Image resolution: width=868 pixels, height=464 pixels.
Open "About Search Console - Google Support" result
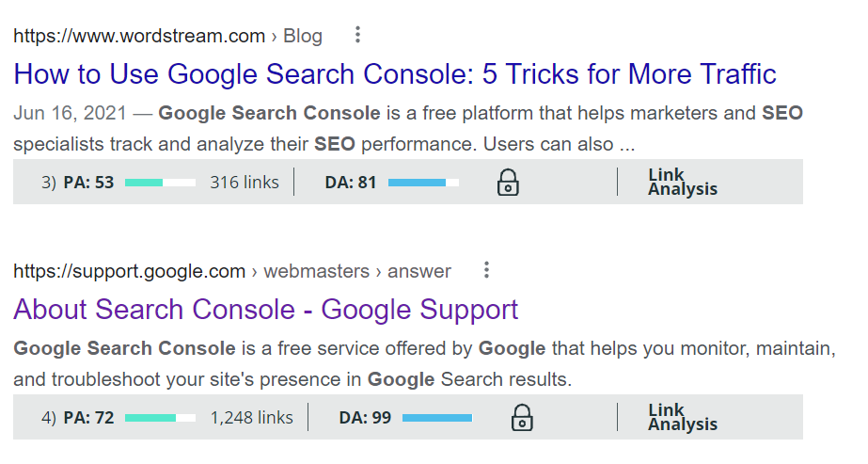click(x=266, y=309)
